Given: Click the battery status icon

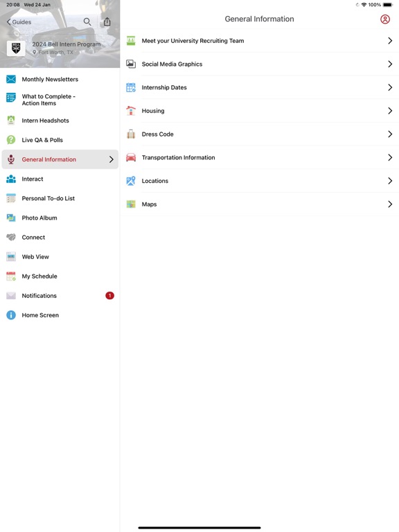Looking at the screenshot, I should [388, 5].
